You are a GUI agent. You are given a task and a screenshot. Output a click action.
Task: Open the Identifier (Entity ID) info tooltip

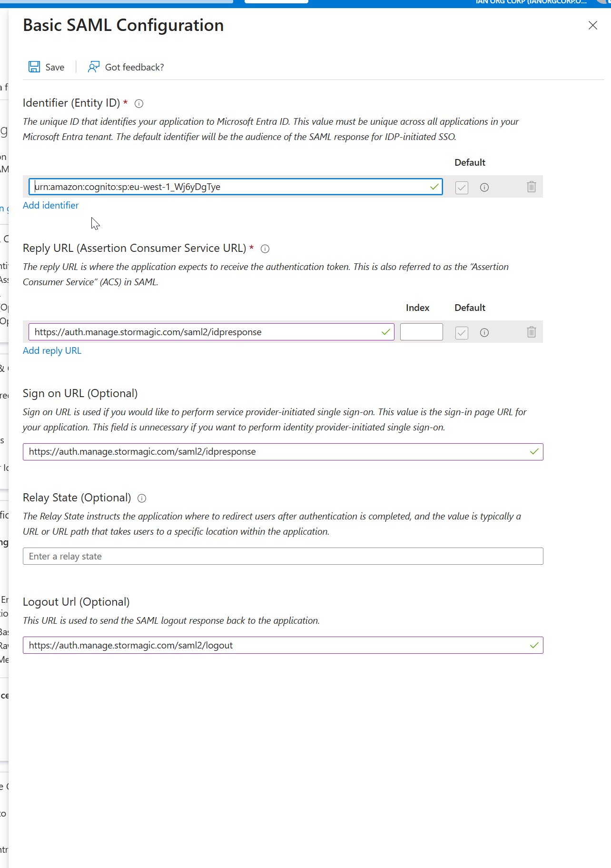pyautogui.click(x=139, y=103)
